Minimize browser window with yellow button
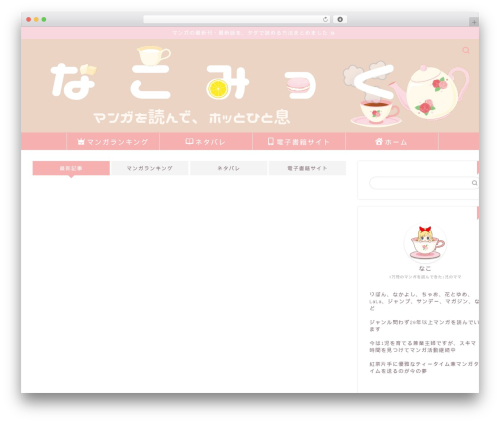The image size is (500, 423). pyautogui.click(x=36, y=20)
